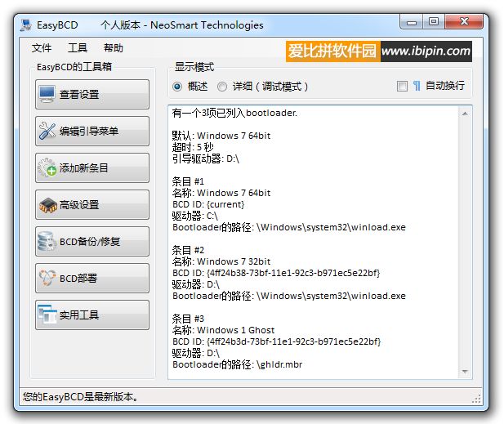
Task: Click the scroll down arrow in text area
Action: (465, 371)
